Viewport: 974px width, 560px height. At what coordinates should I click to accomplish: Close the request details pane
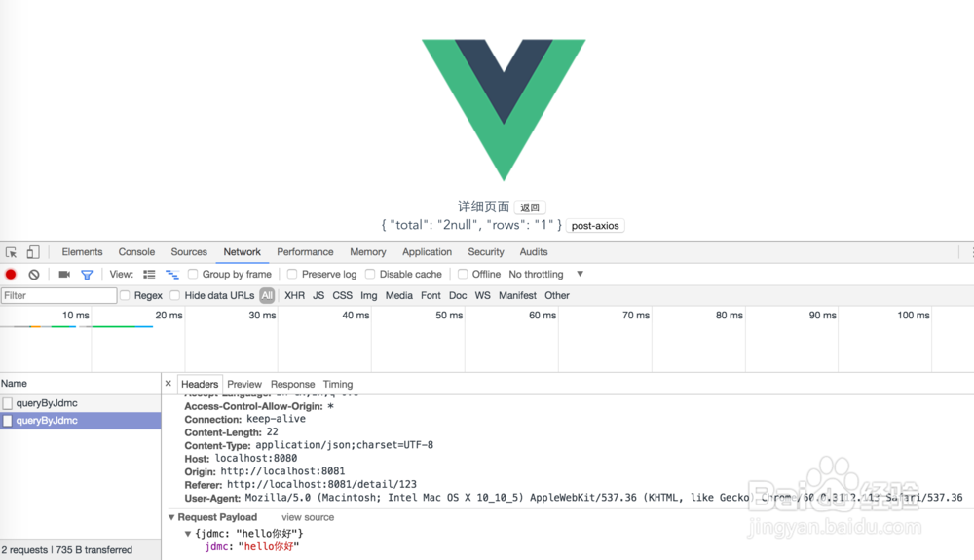point(169,384)
